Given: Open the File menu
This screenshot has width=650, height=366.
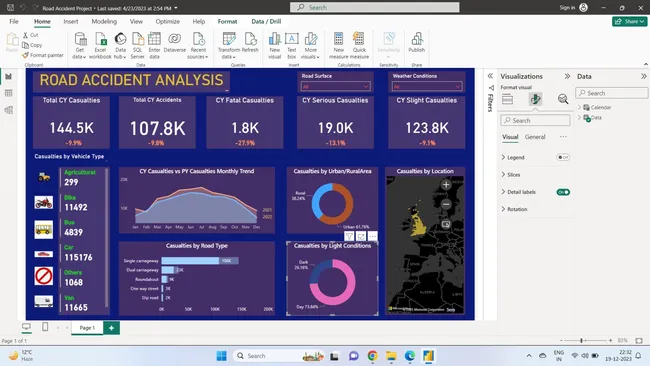Looking at the screenshot, I should pos(14,22).
